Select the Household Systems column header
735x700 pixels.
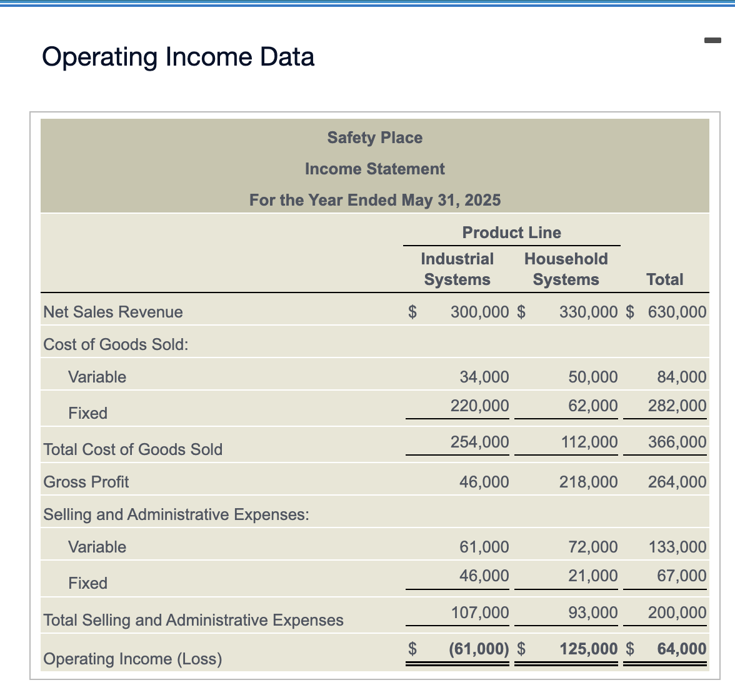pos(566,269)
